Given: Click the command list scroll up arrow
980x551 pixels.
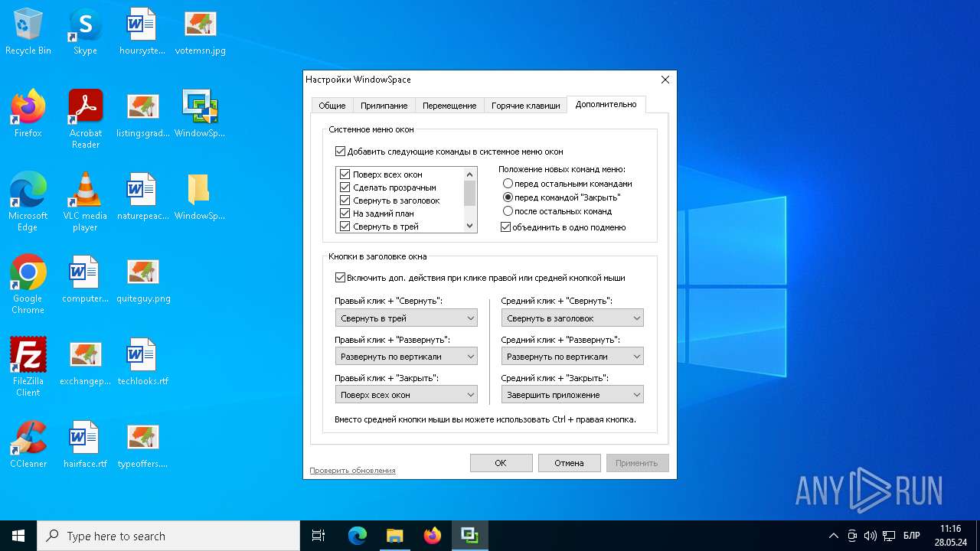Looking at the screenshot, I should click(x=470, y=174).
